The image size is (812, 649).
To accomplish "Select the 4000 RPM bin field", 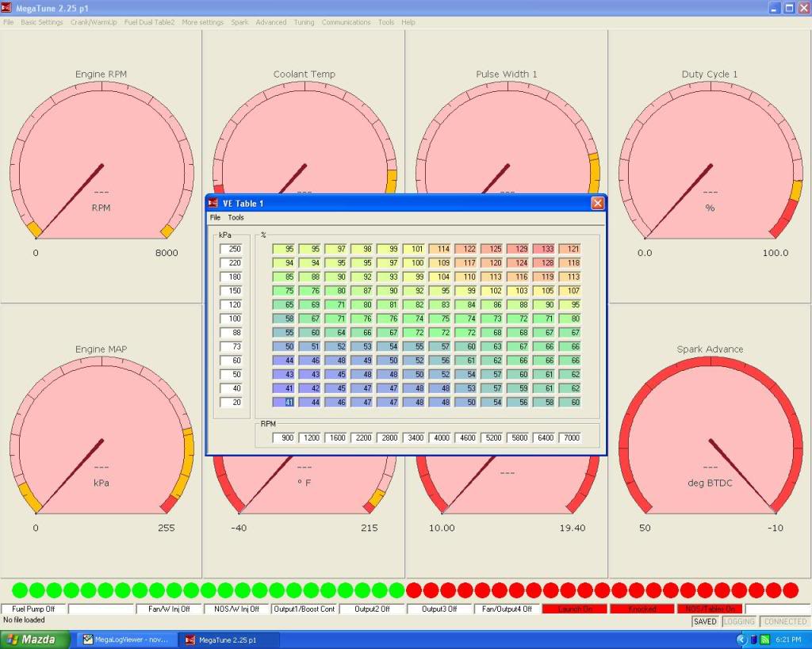I will coord(439,438).
